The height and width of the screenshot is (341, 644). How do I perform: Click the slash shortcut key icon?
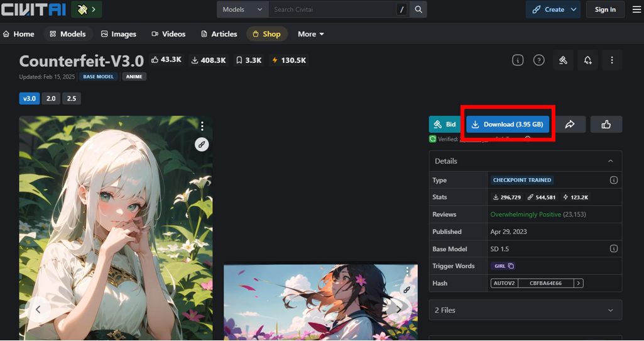(x=401, y=9)
